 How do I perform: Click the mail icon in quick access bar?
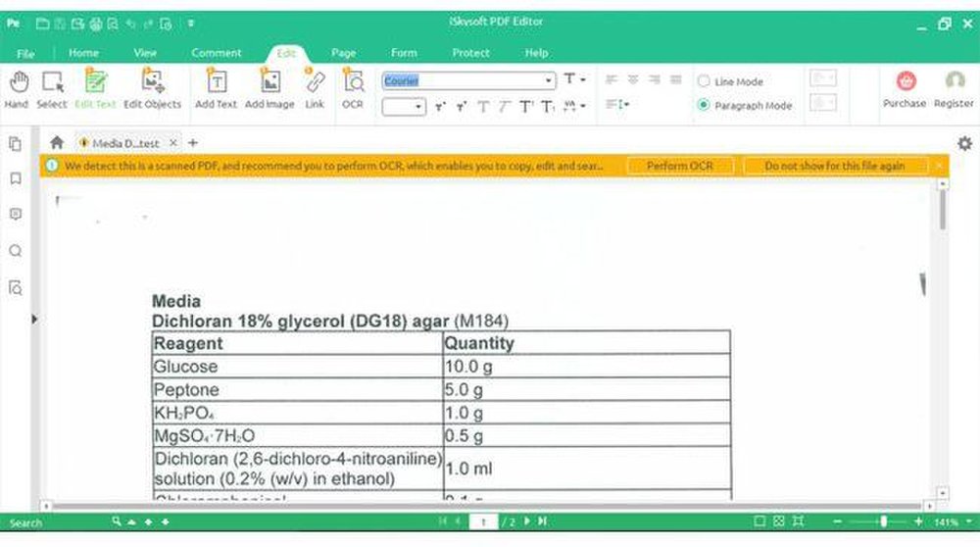(77, 24)
